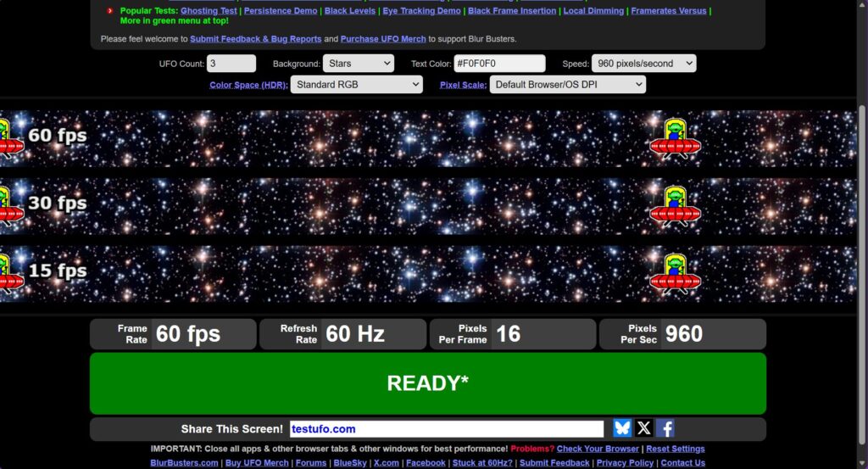
Task: Click the Pixels Per Sec 960 readout
Action: [682, 334]
